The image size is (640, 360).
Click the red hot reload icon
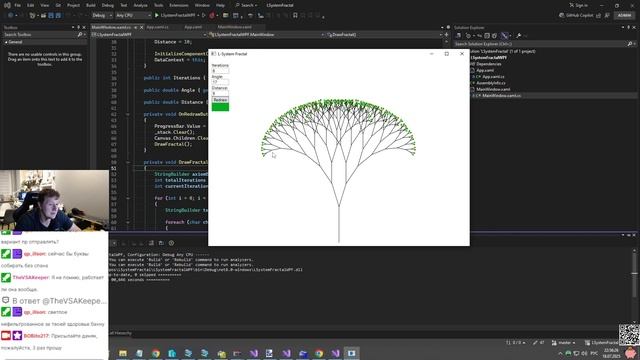click(x=211, y=15)
